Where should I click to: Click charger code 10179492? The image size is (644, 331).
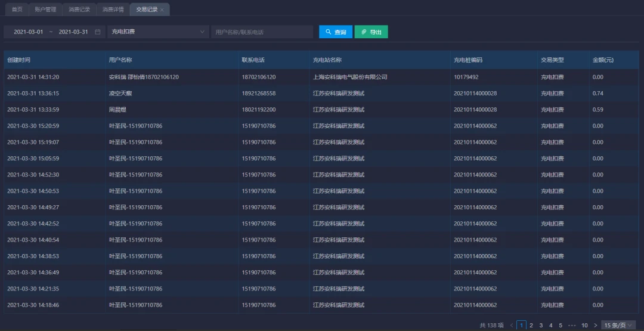click(466, 77)
